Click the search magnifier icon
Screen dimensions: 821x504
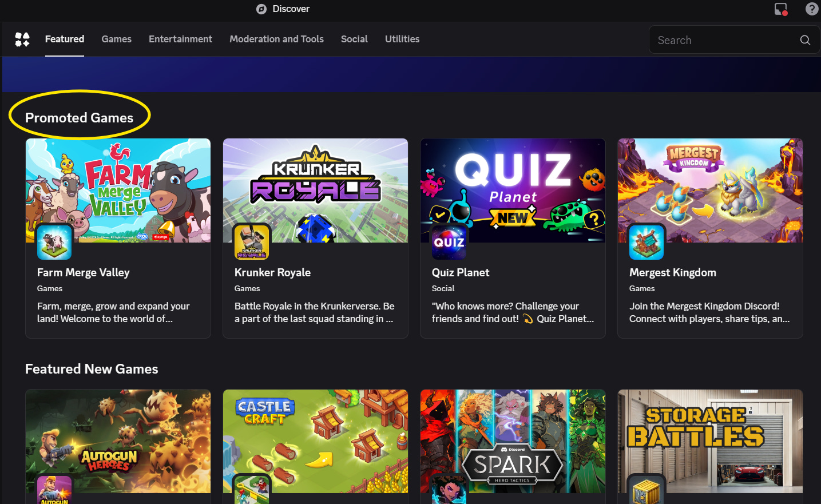pyautogui.click(x=805, y=40)
